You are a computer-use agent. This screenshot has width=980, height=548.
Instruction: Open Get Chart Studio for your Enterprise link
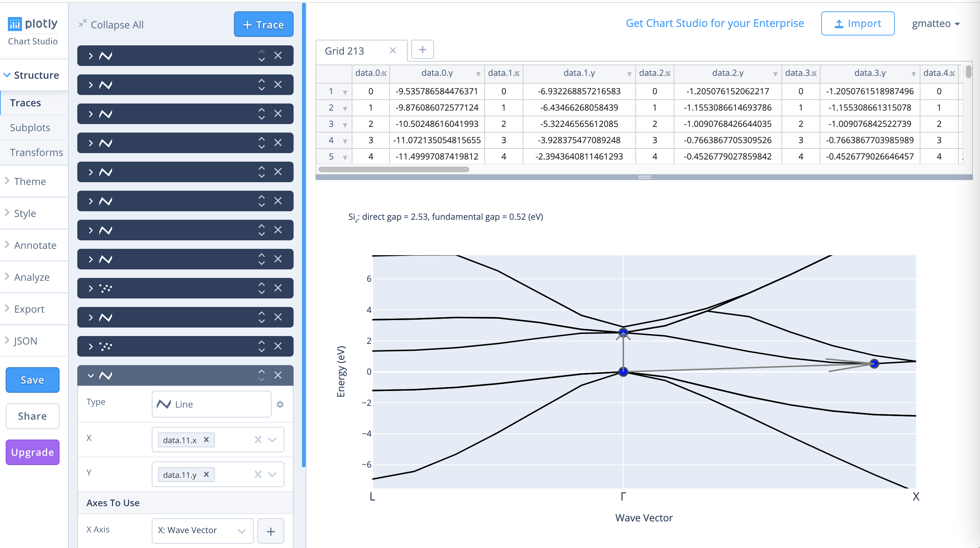tap(714, 23)
